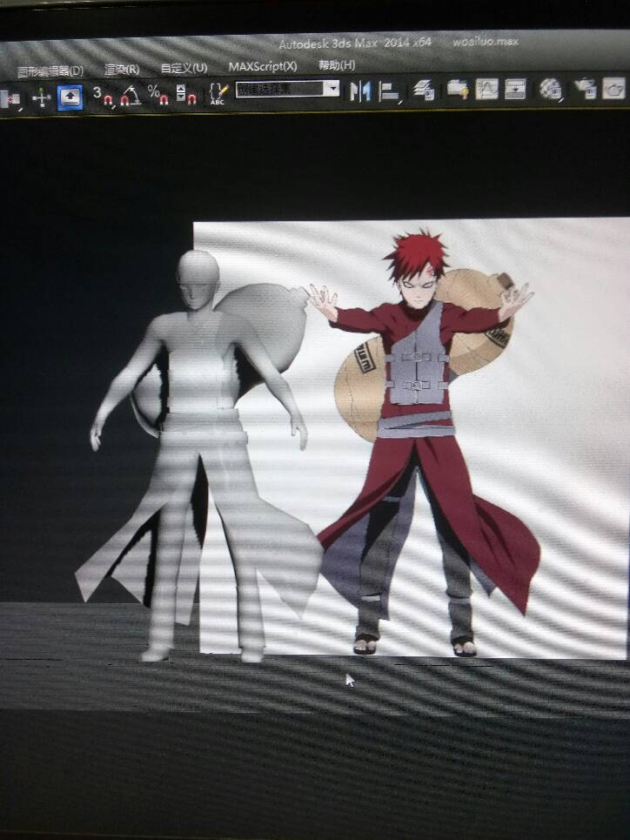Open the Material Editor
630x840 pixels.
[551, 89]
